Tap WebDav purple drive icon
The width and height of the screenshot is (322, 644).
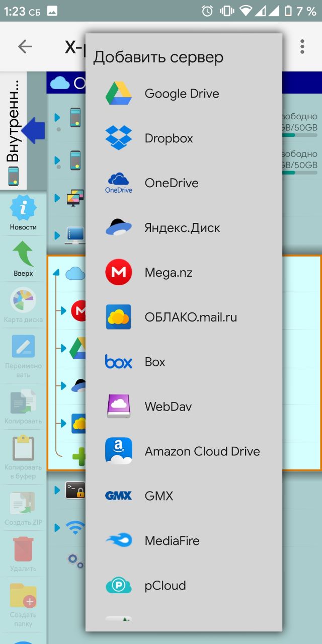119,407
